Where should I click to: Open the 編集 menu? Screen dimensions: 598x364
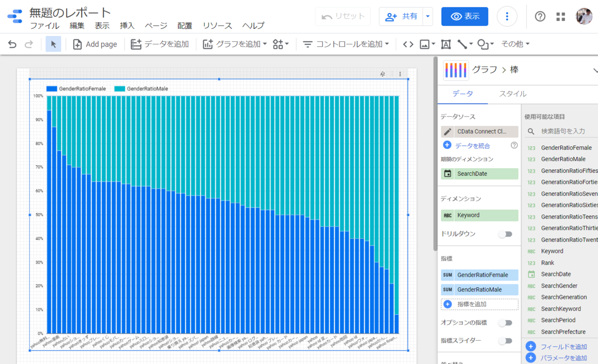(x=77, y=26)
